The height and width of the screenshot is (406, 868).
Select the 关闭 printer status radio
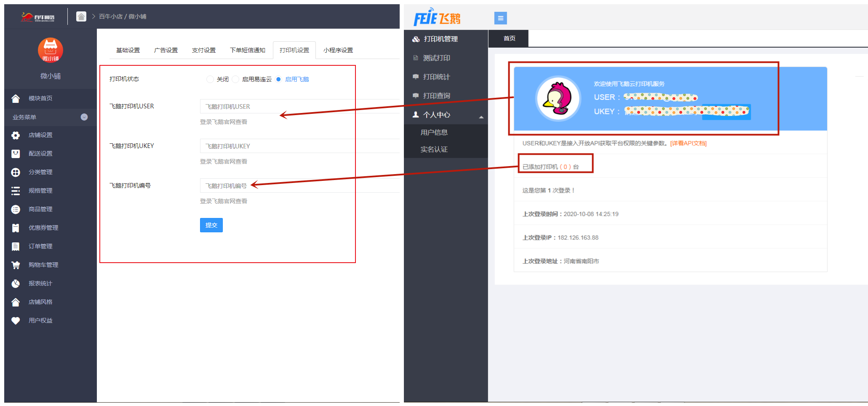click(210, 79)
